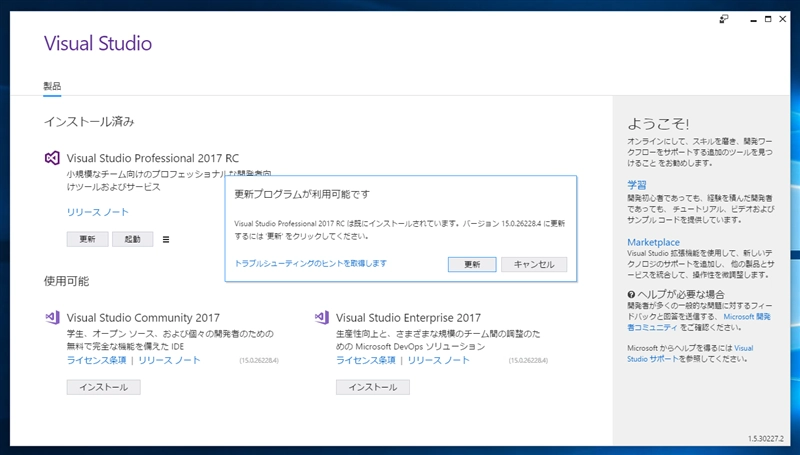
Task: Click the Visual Studio Professional 2017 RC logo icon
Action: point(52,158)
